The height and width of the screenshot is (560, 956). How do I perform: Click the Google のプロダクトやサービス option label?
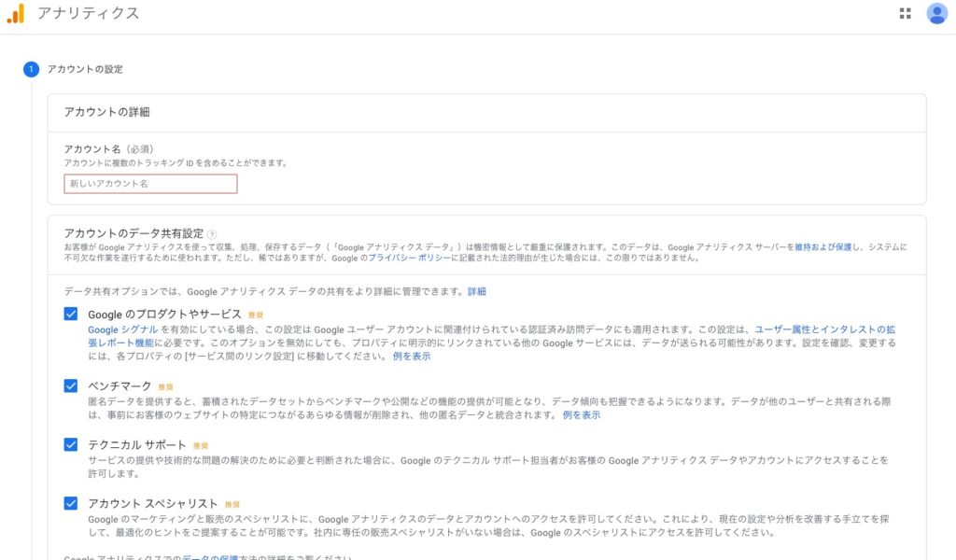(164, 315)
